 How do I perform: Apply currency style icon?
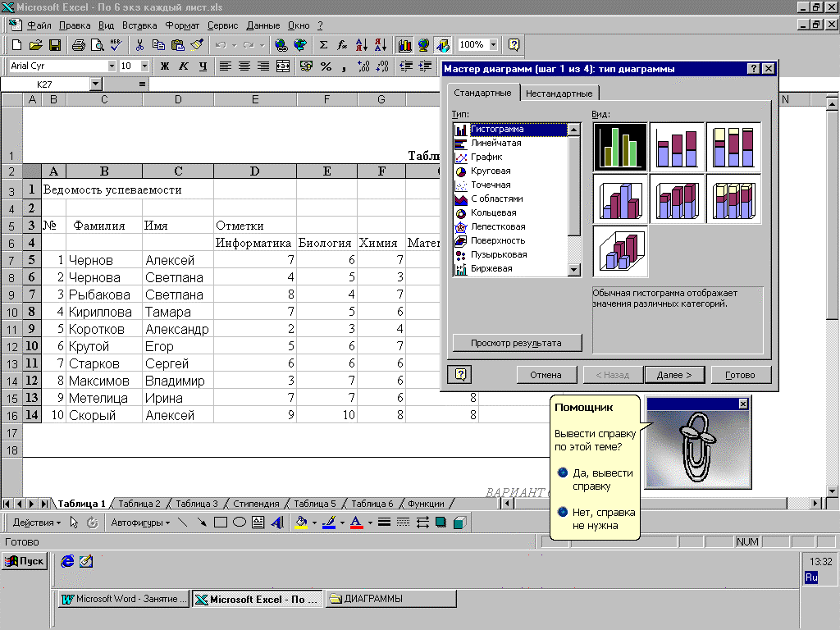point(306,66)
